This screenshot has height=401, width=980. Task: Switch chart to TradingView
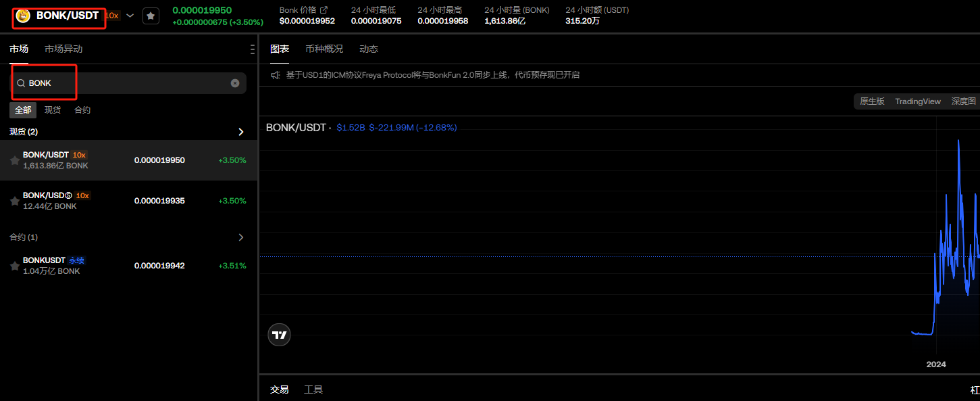(918, 101)
